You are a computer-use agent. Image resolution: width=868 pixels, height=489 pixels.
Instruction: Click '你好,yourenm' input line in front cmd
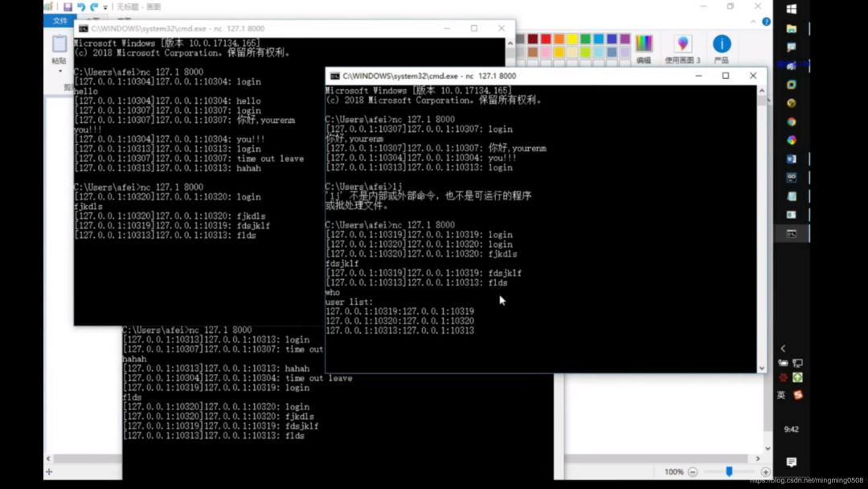[x=354, y=138]
